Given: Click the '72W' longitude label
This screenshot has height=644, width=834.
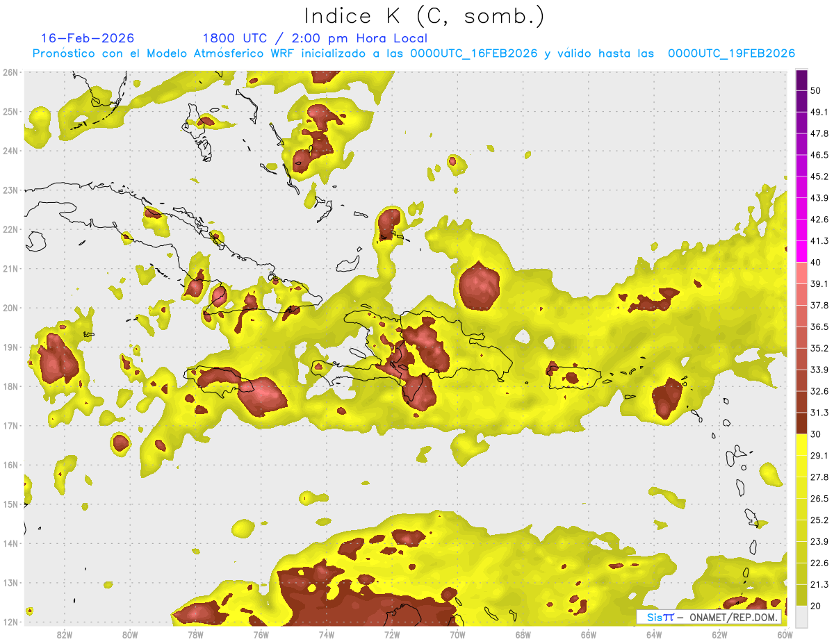Looking at the screenshot, I should [391, 634].
